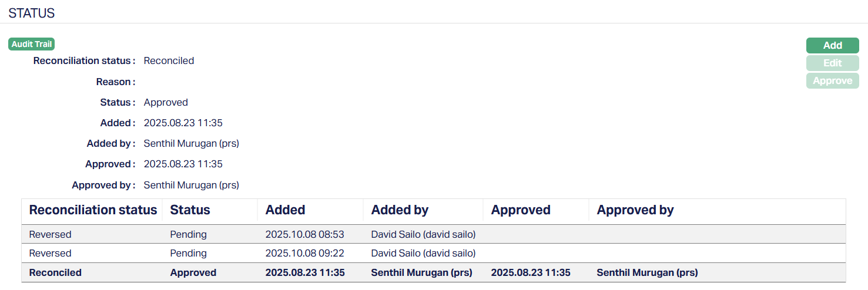Screen dimensions: 868x290
Task: Click Pending status in the 09:22 row
Action: tap(189, 254)
